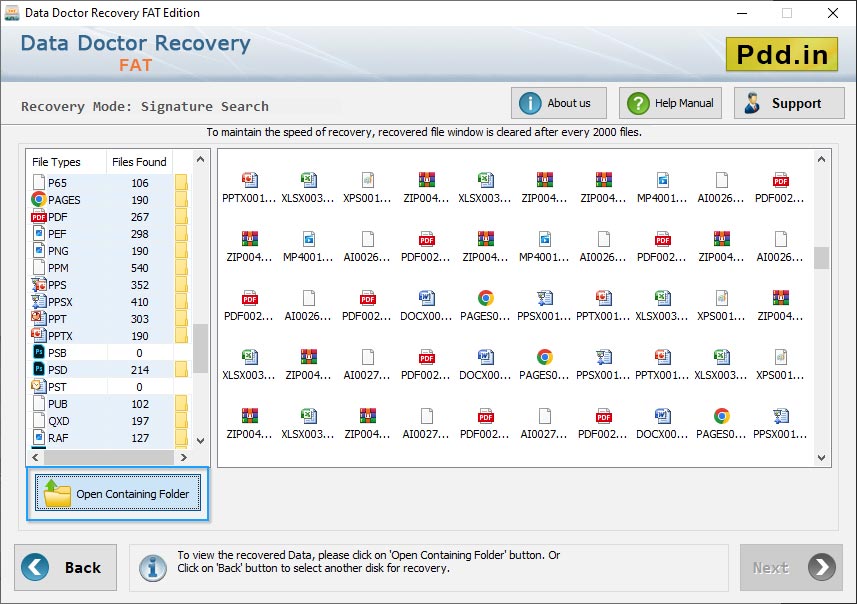Screen dimensions: 857x604
Task: Click the folder icon in the PPM row
Action: (x=181, y=267)
